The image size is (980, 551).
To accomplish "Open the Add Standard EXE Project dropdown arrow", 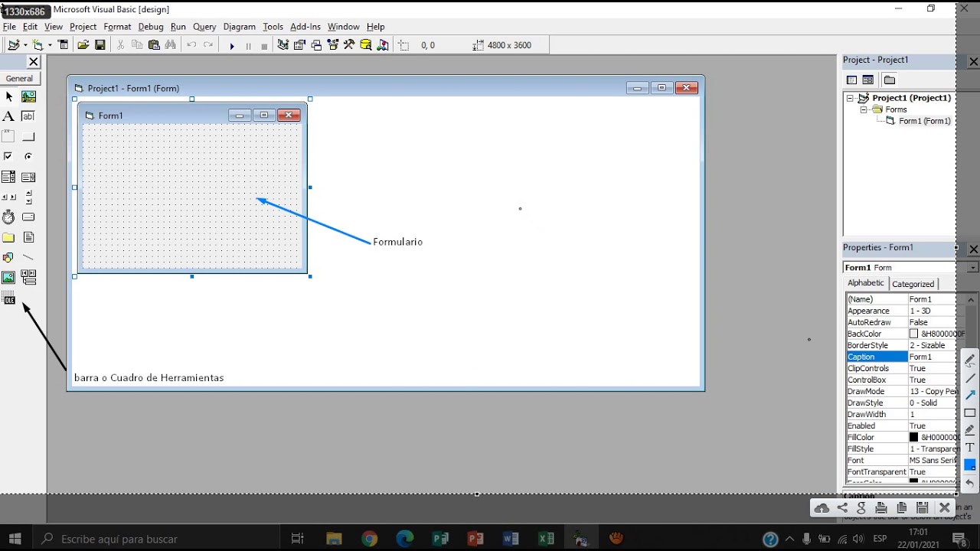I will coord(26,45).
